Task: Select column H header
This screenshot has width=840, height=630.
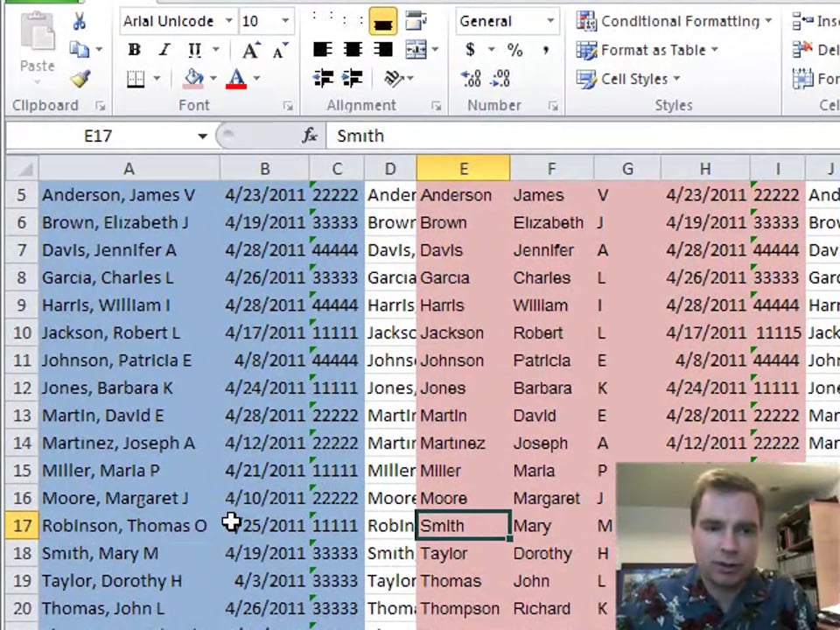Action: [x=705, y=169]
